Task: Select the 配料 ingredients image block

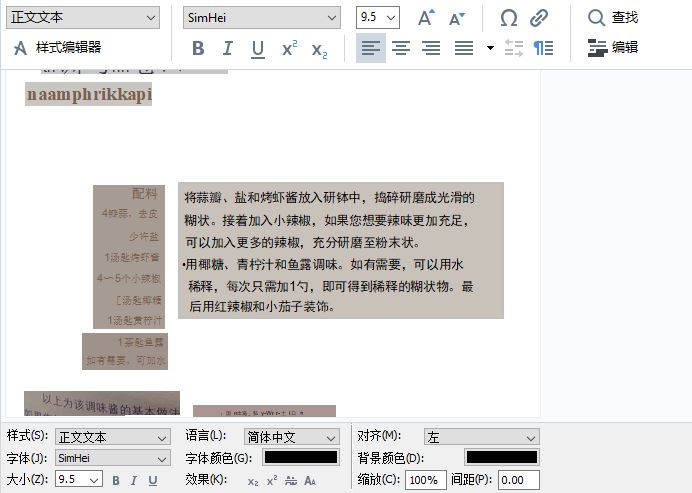Action: click(x=129, y=257)
